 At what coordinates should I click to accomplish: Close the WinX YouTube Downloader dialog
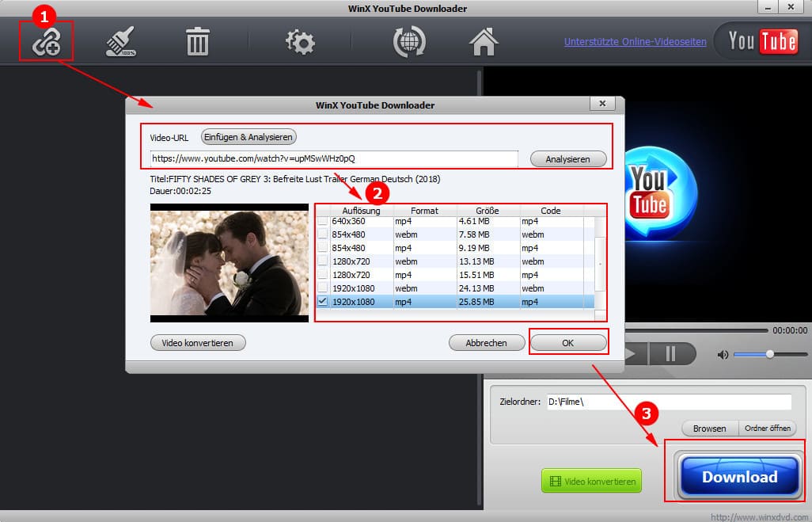coord(602,104)
